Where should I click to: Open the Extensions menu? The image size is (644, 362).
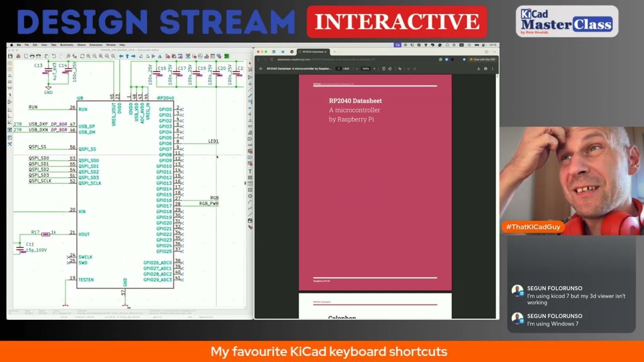coord(96,45)
